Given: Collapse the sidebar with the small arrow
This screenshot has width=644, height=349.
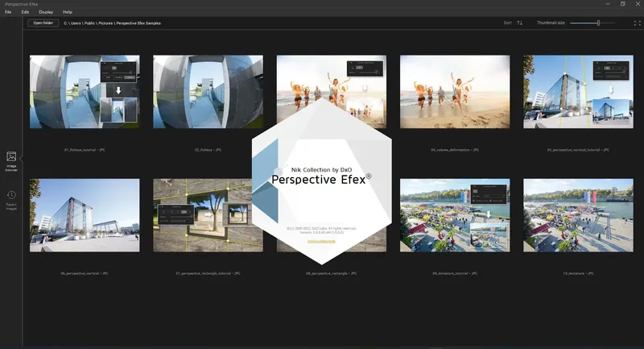Looking at the screenshot, I should (22, 158).
